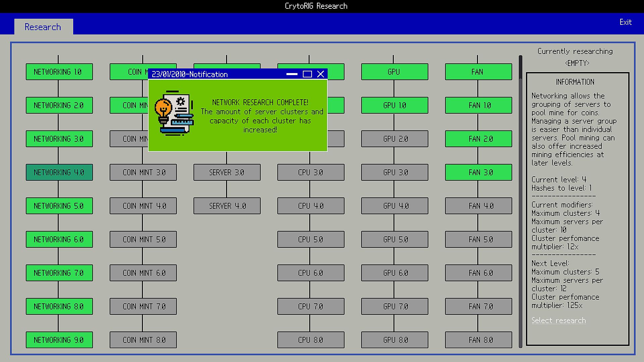This screenshot has height=362, width=644.
Task: Select the FAN 3.0 research node
Action: tap(478, 172)
